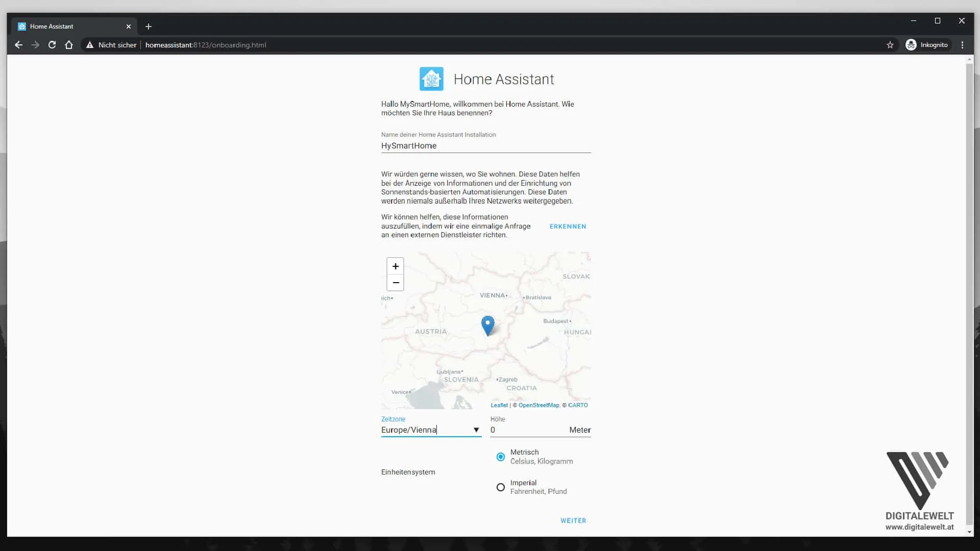Close the Home Assistant browser tab
The height and width of the screenshot is (551, 980).
coord(129,27)
